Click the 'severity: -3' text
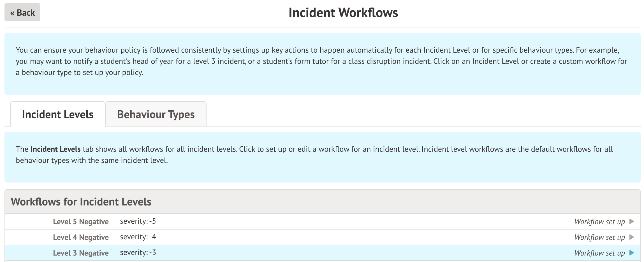The width and height of the screenshot is (644, 262). (x=138, y=252)
